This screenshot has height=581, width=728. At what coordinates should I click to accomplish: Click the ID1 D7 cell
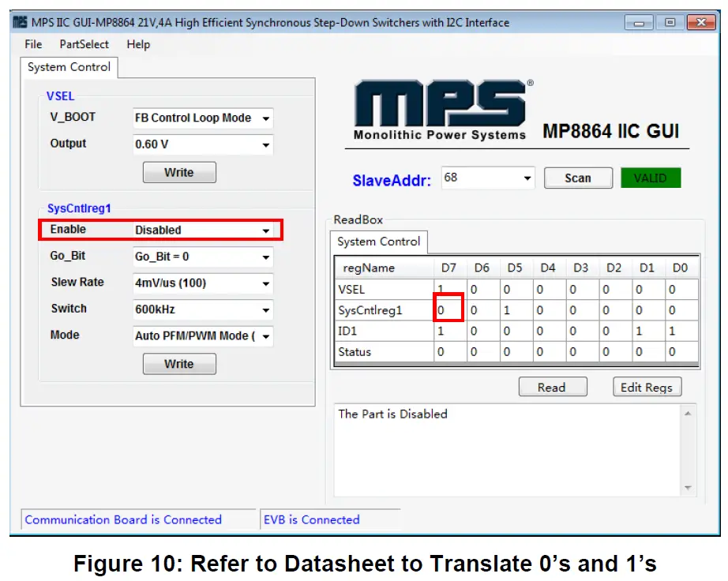coord(450,332)
